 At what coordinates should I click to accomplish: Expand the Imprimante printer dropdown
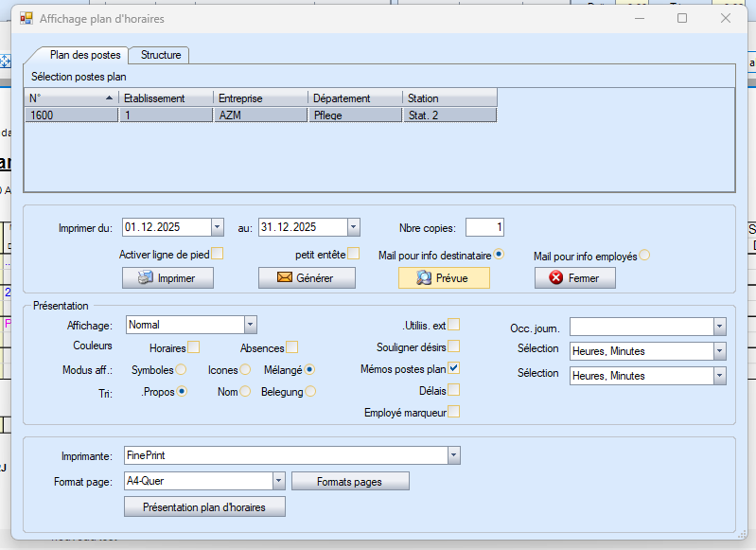(454, 456)
